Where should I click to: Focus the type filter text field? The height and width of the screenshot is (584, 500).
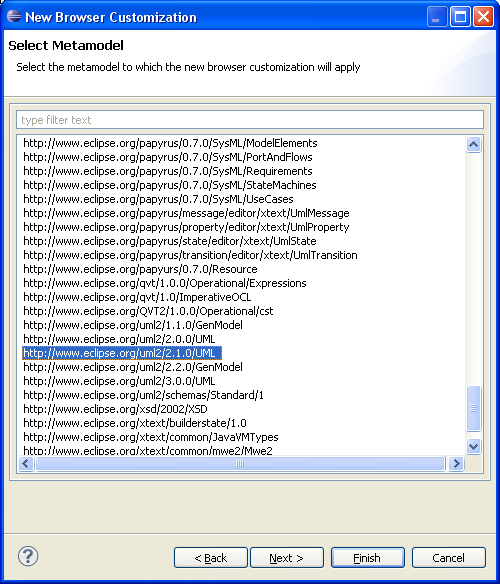(x=250, y=120)
